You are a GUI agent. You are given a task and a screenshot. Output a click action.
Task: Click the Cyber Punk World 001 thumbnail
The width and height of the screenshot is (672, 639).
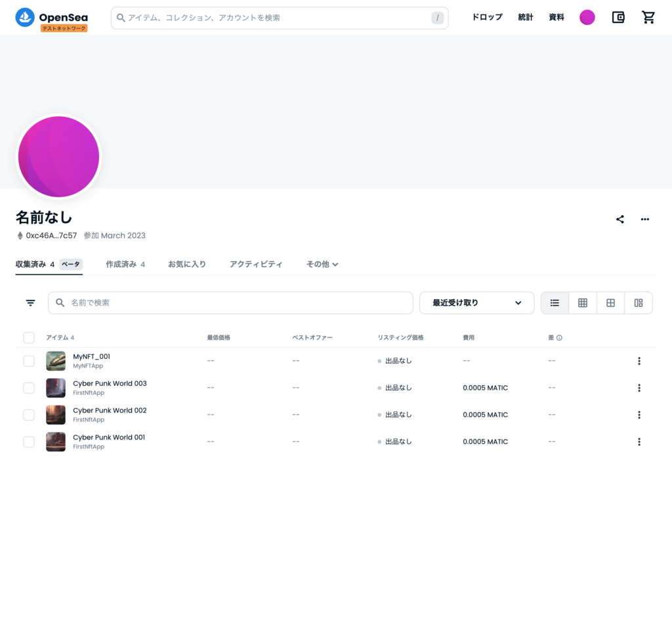[x=56, y=442]
